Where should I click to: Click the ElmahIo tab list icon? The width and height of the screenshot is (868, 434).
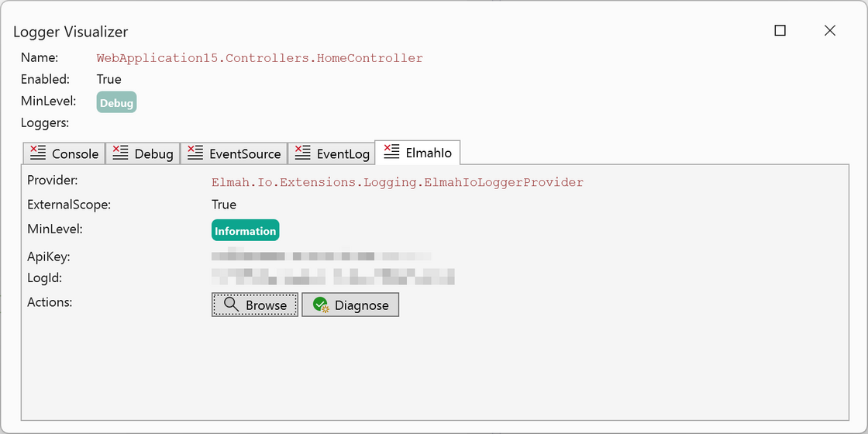point(391,152)
